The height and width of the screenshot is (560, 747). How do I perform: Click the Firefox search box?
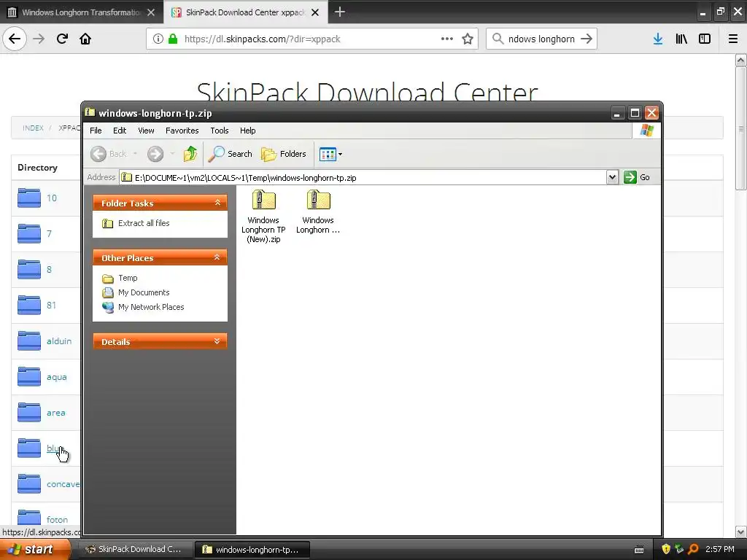click(542, 39)
